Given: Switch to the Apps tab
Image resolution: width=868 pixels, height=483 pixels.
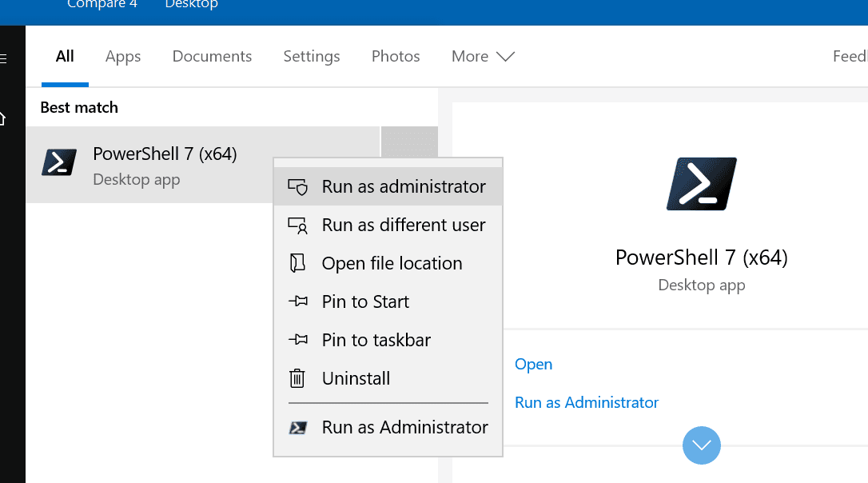Looking at the screenshot, I should (x=123, y=57).
